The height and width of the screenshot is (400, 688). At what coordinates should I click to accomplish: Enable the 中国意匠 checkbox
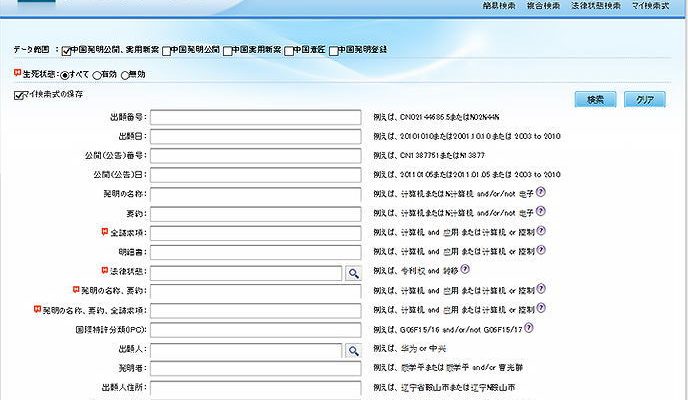tap(289, 49)
